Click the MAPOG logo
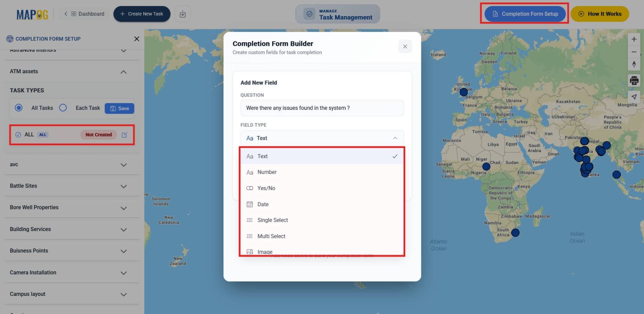 [x=32, y=14]
